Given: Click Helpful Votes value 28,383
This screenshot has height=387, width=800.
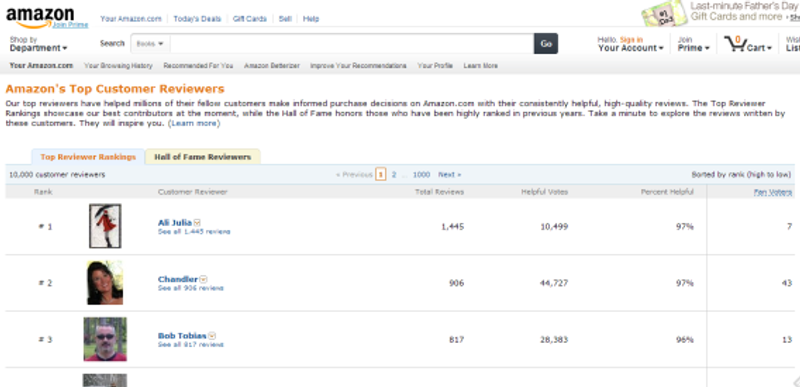Looking at the screenshot, I should (554, 340).
